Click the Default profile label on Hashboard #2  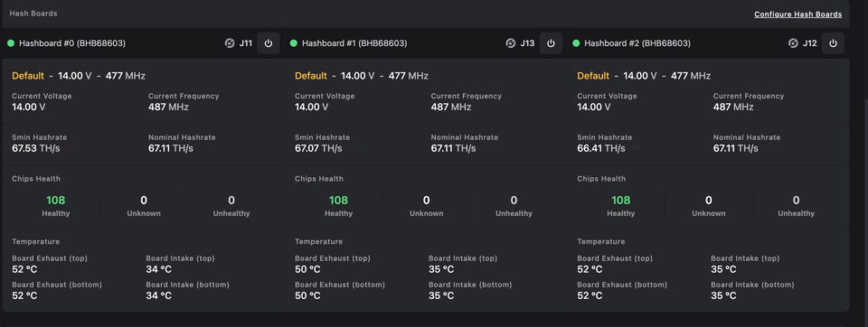593,76
